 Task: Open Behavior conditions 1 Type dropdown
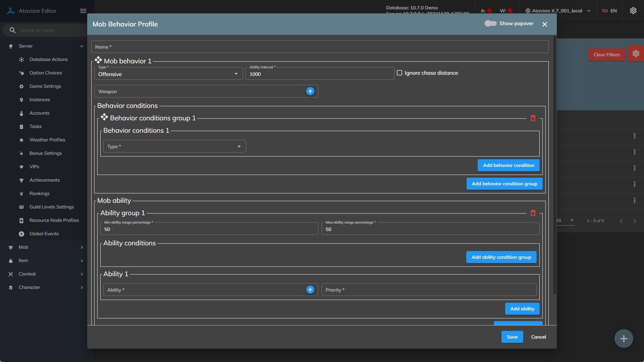tap(174, 146)
